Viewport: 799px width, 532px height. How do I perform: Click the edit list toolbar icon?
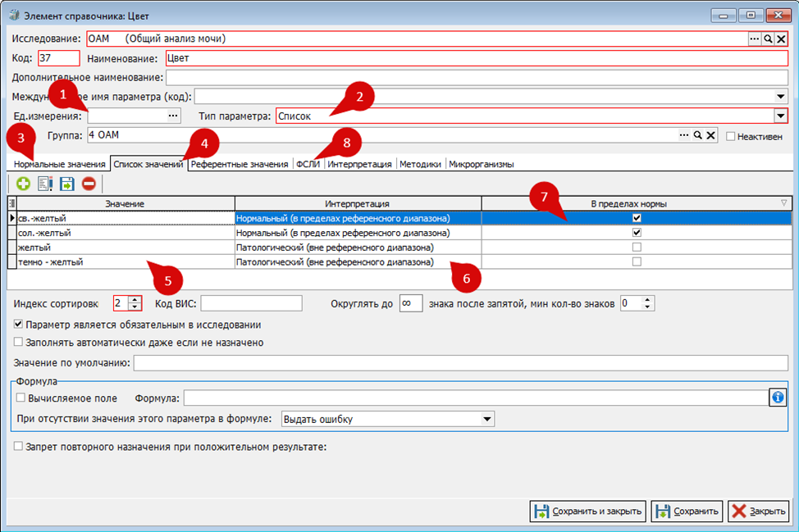45,184
